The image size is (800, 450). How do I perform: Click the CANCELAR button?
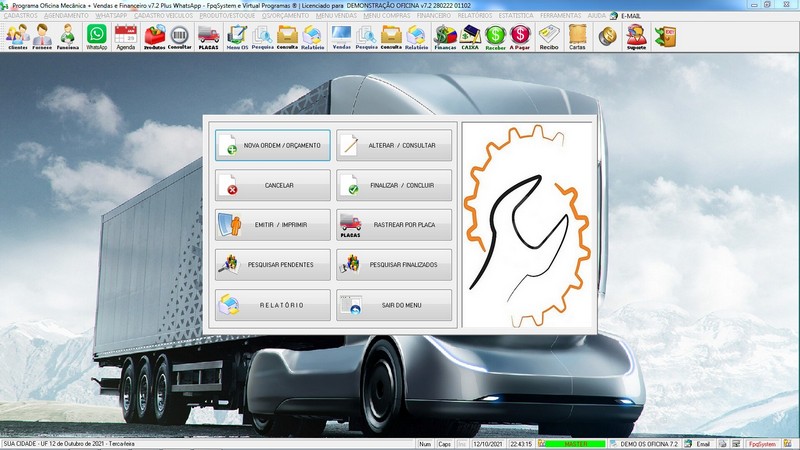[x=272, y=185]
